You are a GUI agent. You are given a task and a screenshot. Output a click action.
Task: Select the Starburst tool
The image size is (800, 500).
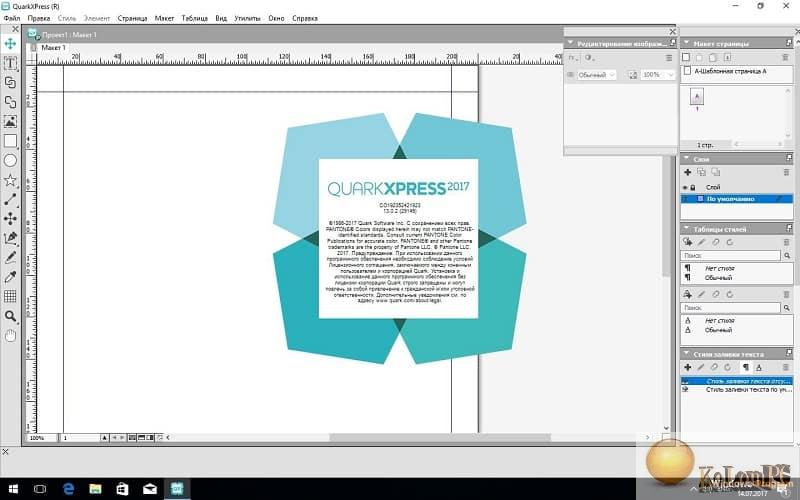(x=10, y=180)
